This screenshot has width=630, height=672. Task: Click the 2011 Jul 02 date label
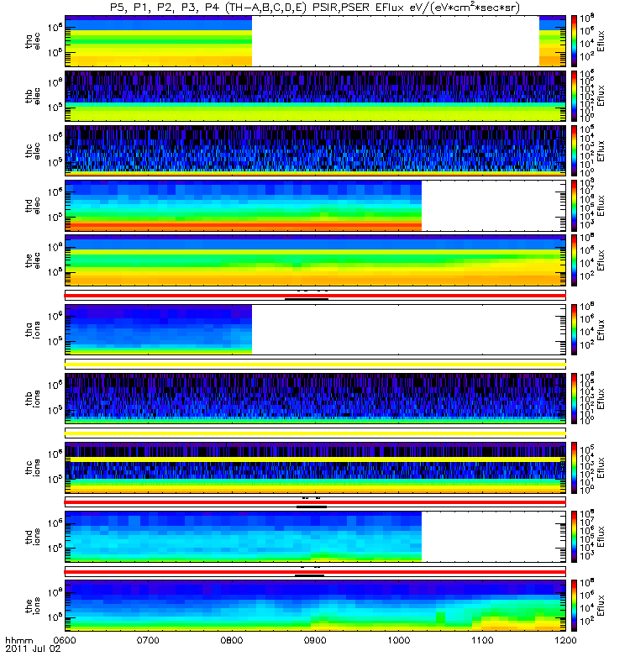point(33,648)
